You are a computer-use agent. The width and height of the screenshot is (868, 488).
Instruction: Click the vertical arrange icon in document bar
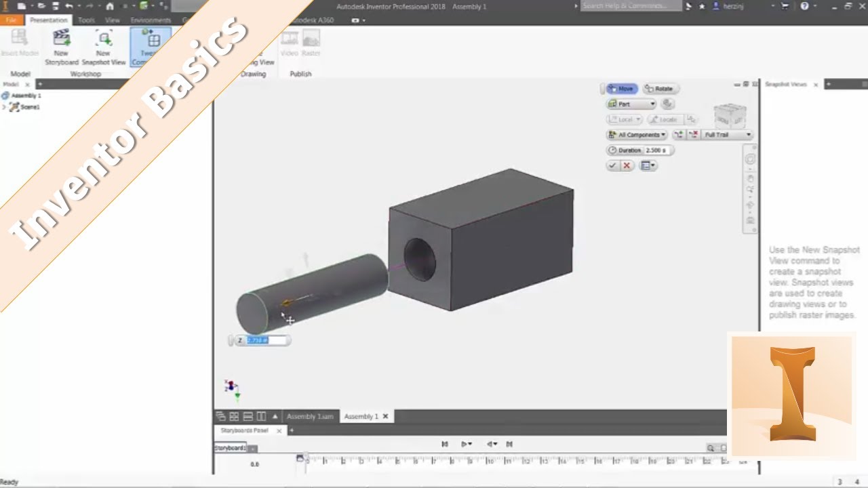[x=261, y=416]
